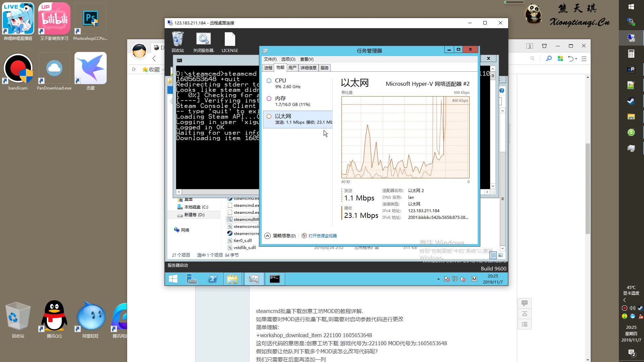Expand the host tray chevron under 显卡温度
This screenshot has width=644, height=362.
624,300
